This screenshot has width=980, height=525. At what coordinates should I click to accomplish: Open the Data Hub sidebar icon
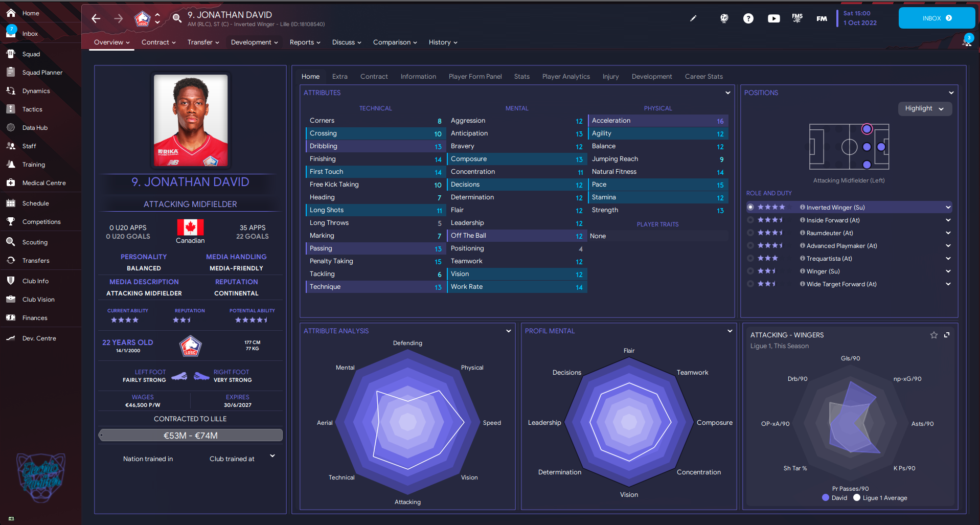click(x=11, y=127)
